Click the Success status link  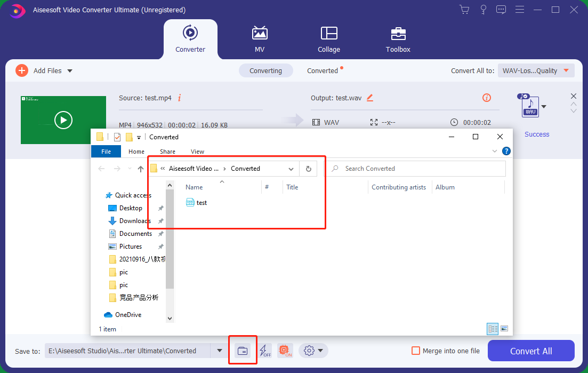537,134
